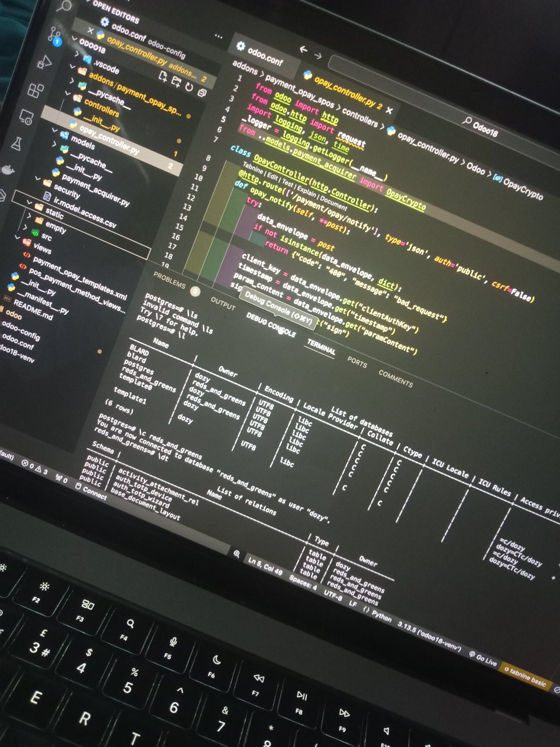Open the OUTPUT panel tab
Screen dimensions: 560x747
pyautogui.click(x=223, y=303)
